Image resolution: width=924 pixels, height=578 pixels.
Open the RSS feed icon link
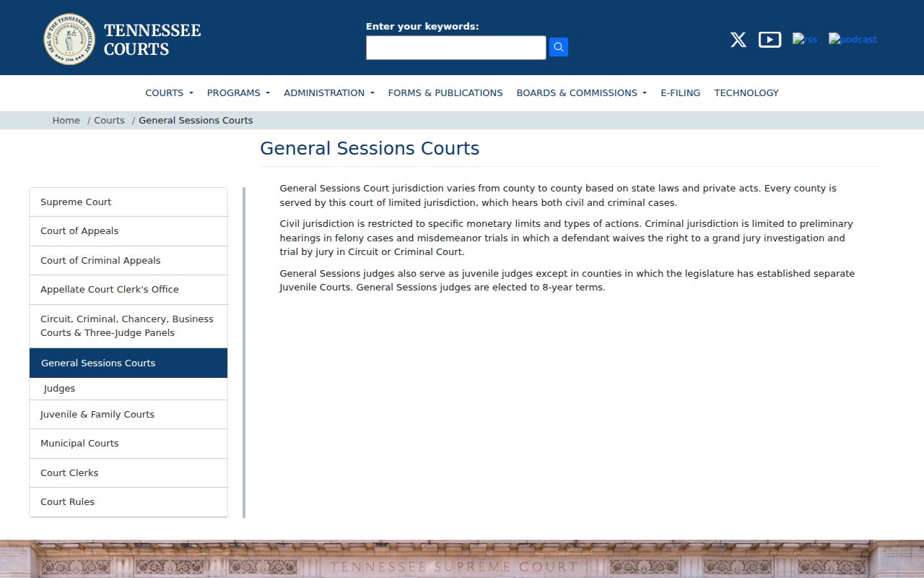[805, 39]
